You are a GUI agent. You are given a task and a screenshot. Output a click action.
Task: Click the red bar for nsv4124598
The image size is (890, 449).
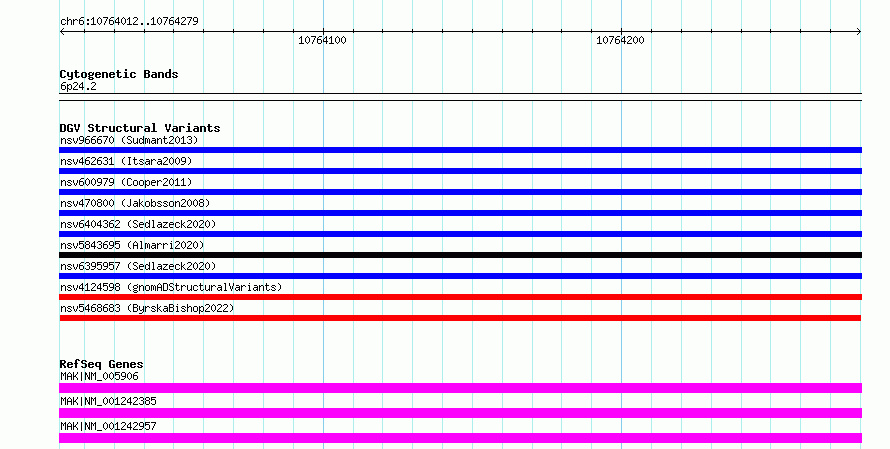[x=460, y=297]
